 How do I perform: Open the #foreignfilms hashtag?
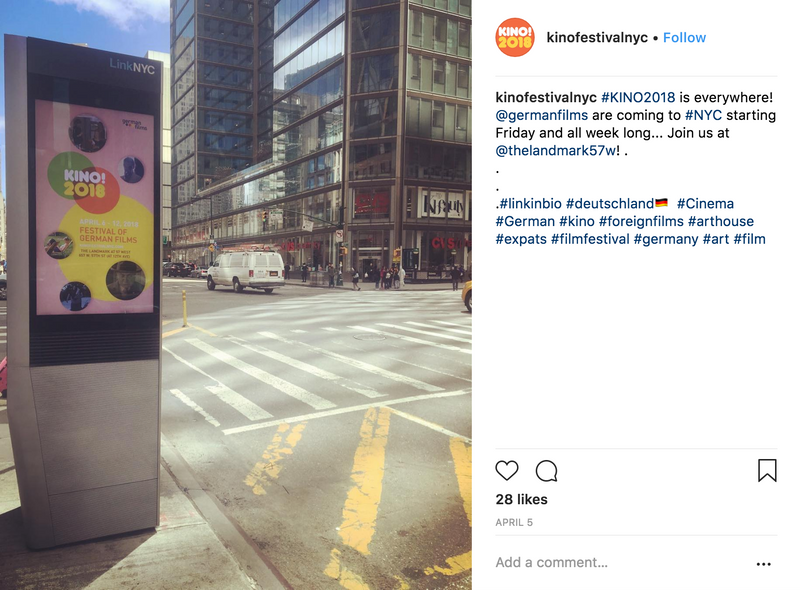641,222
